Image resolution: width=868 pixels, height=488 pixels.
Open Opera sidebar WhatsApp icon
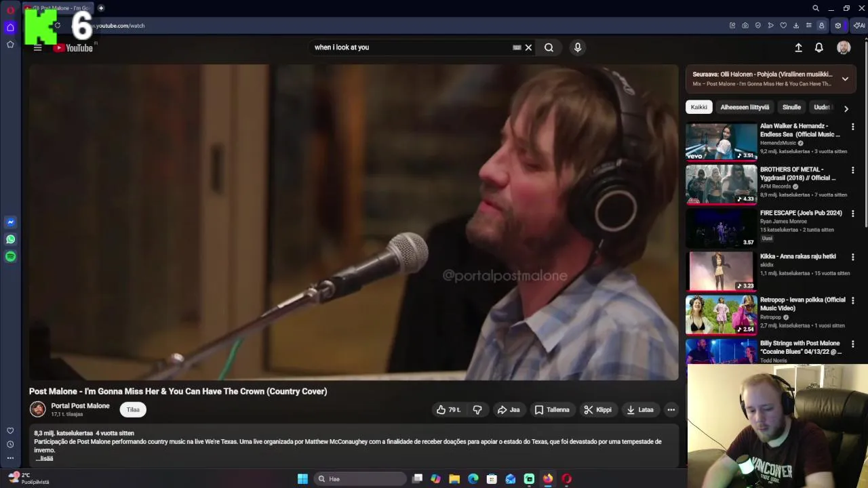[x=10, y=239]
